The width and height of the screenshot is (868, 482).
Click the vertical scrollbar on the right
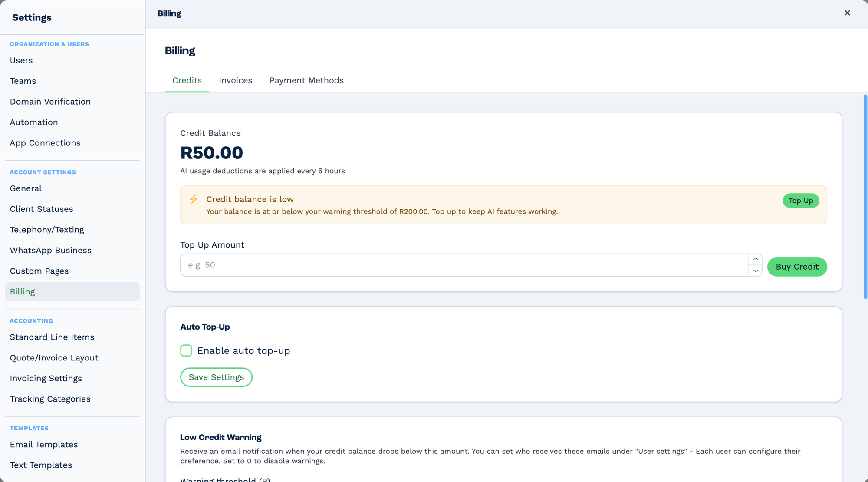tap(865, 196)
